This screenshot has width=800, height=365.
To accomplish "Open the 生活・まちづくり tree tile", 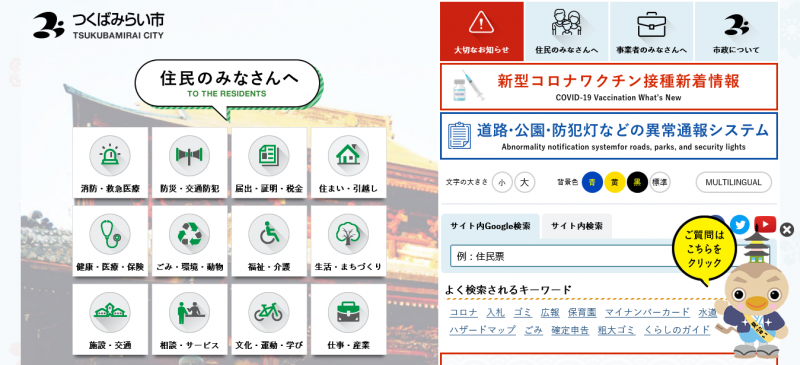I will 348,241.
